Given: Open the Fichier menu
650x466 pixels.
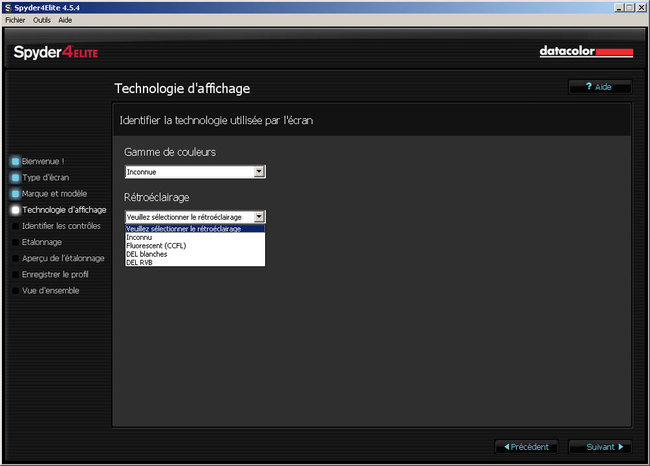Looking at the screenshot, I should [x=15, y=20].
